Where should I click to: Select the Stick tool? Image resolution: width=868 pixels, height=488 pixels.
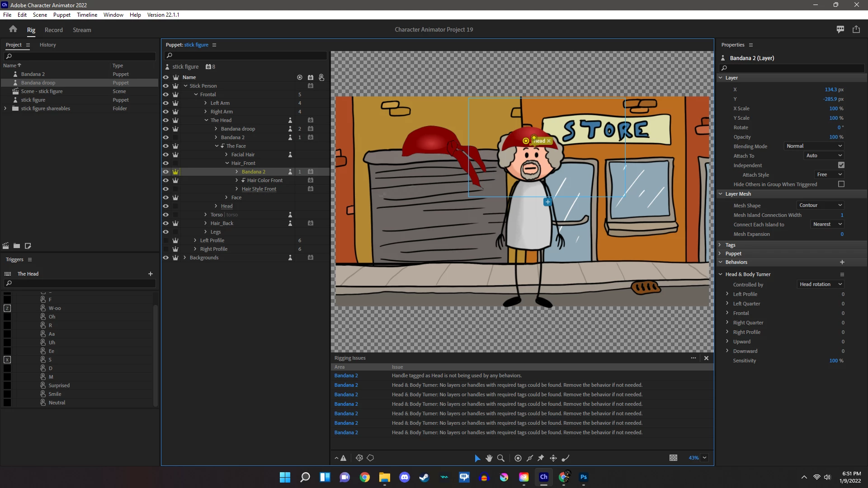tap(530, 458)
